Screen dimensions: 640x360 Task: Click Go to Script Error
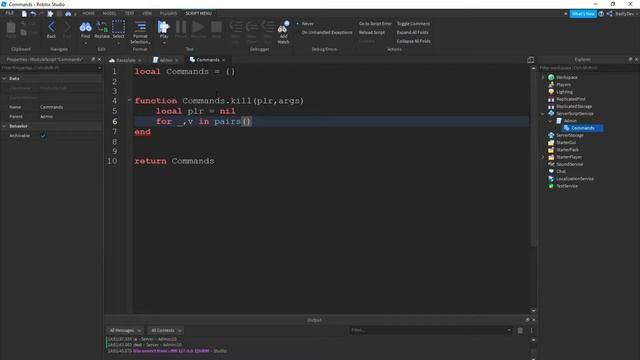pos(375,24)
